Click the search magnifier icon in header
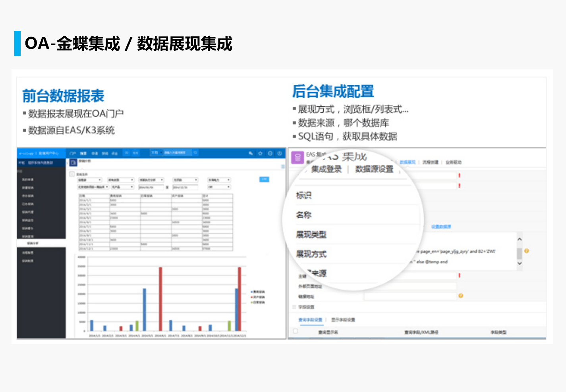 (195, 153)
